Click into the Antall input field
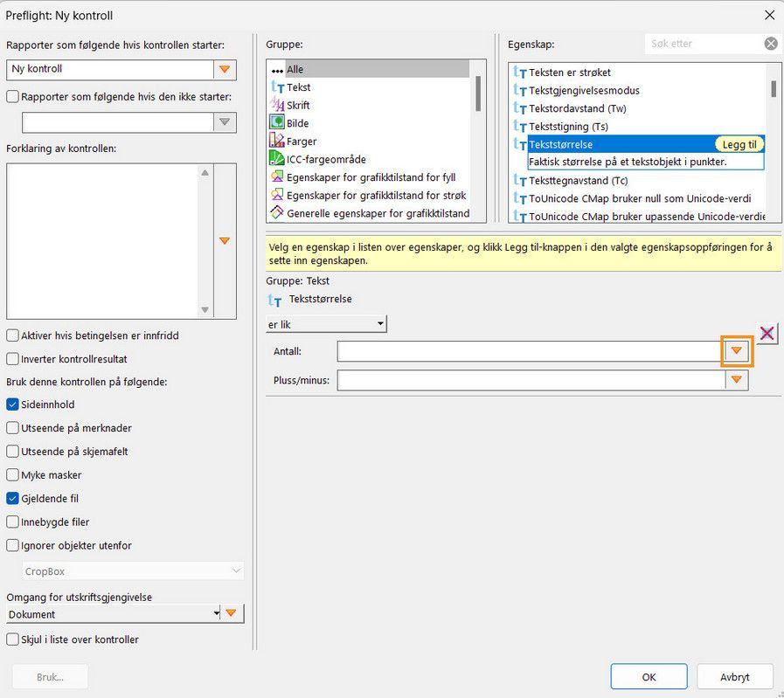This screenshot has width=784, height=698. (531, 351)
